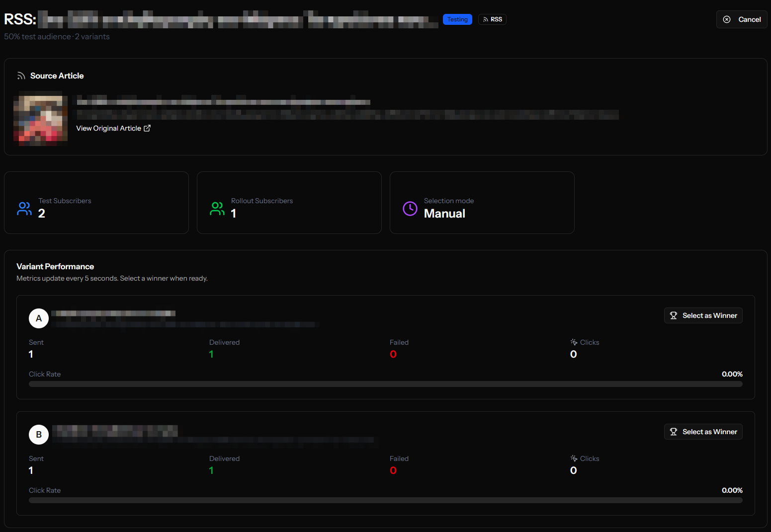Click the green people icon beside Rollout Subscribers
Image resolution: width=771 pixels, height=532 pixels.
click(x=217, y=209)
